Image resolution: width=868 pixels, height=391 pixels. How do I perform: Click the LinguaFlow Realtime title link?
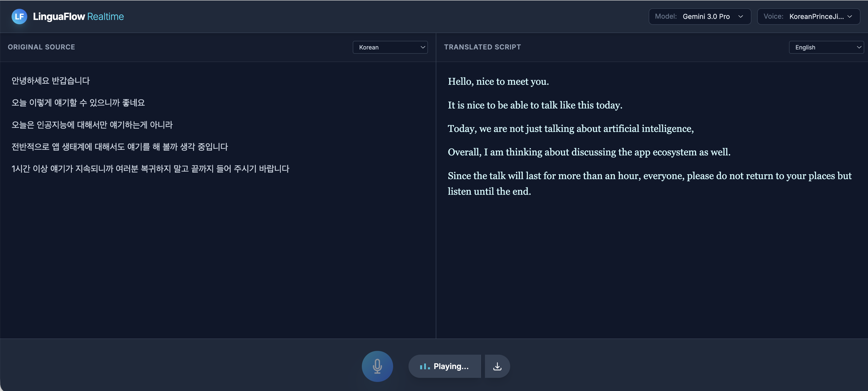click(x=78, y=16)
